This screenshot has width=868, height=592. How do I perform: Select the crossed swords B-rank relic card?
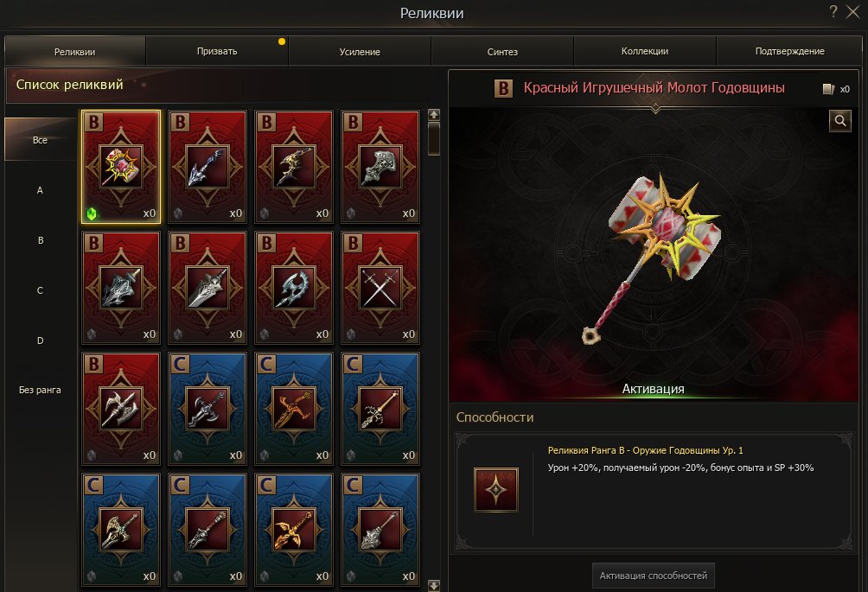pos(380,288)
